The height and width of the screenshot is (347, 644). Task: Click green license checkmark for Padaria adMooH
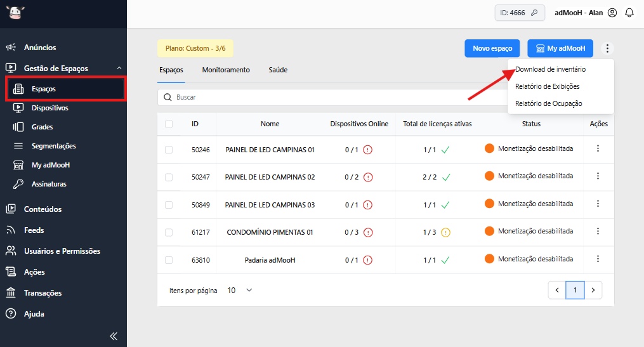445,260
